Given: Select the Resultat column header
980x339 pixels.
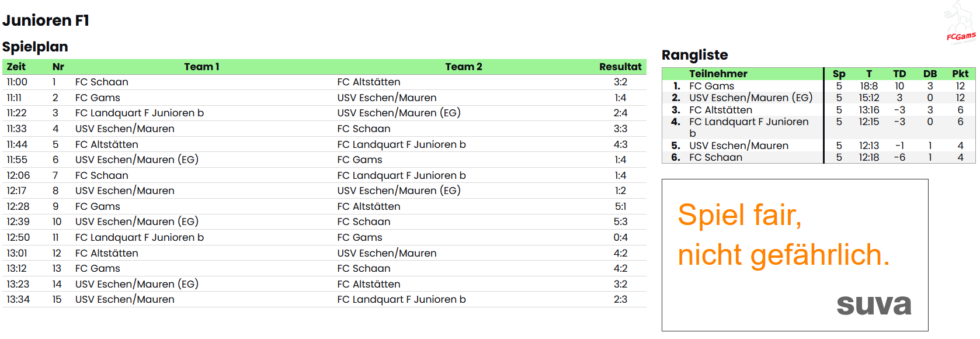Looking at the screenshot, I should [x=620, y=67].
